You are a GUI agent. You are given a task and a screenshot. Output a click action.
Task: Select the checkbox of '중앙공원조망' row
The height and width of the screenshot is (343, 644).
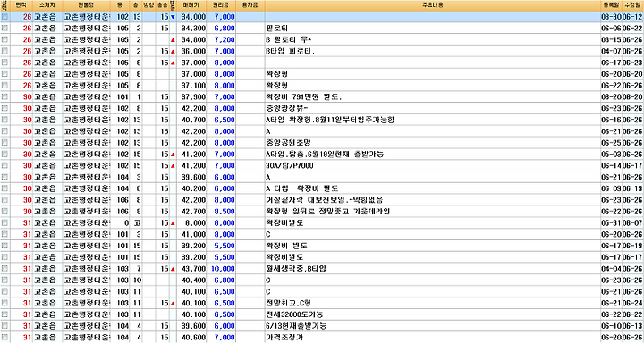tap(4, 143)
